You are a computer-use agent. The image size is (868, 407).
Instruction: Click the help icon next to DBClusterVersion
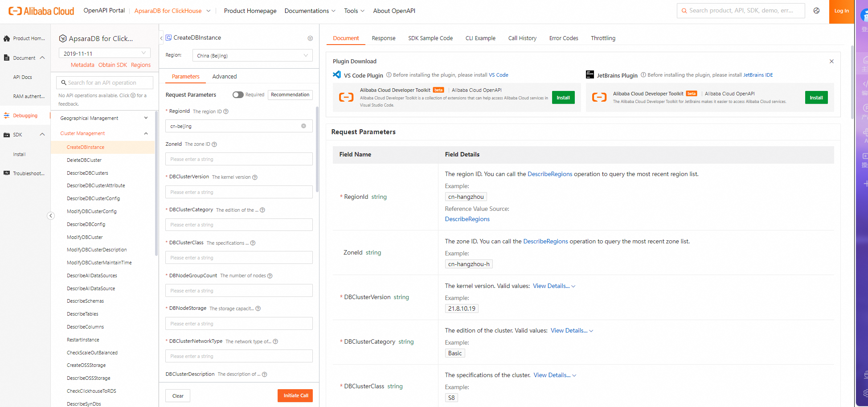click(x=255, y=177)
